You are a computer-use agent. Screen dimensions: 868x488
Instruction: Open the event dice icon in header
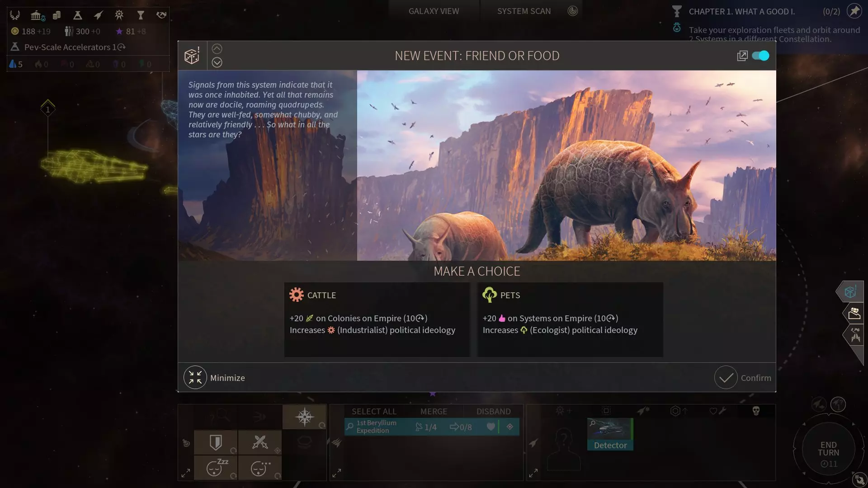tap(192, 56)
